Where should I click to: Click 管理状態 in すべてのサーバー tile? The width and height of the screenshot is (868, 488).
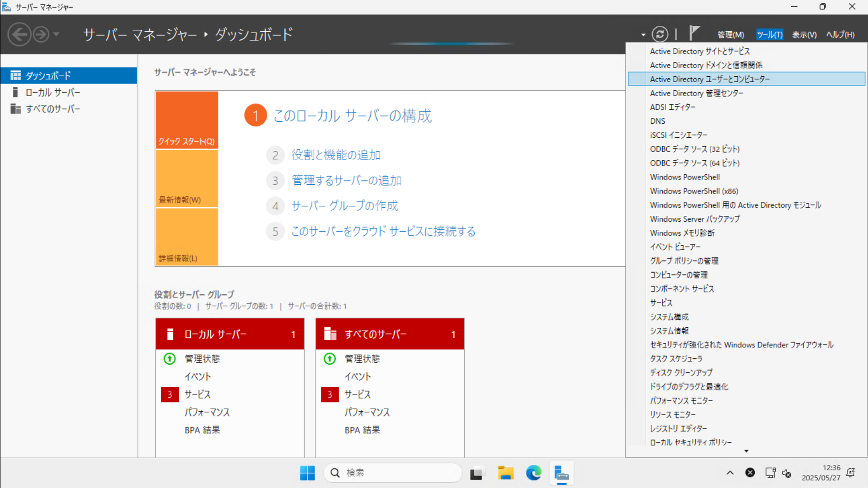pos(362,359)
